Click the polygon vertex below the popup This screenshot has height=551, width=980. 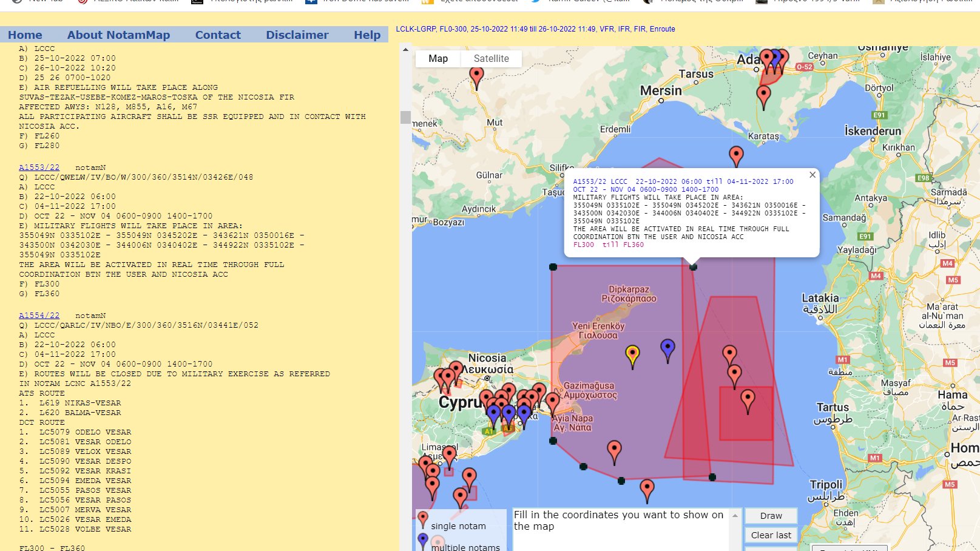[x=693, y=267]
